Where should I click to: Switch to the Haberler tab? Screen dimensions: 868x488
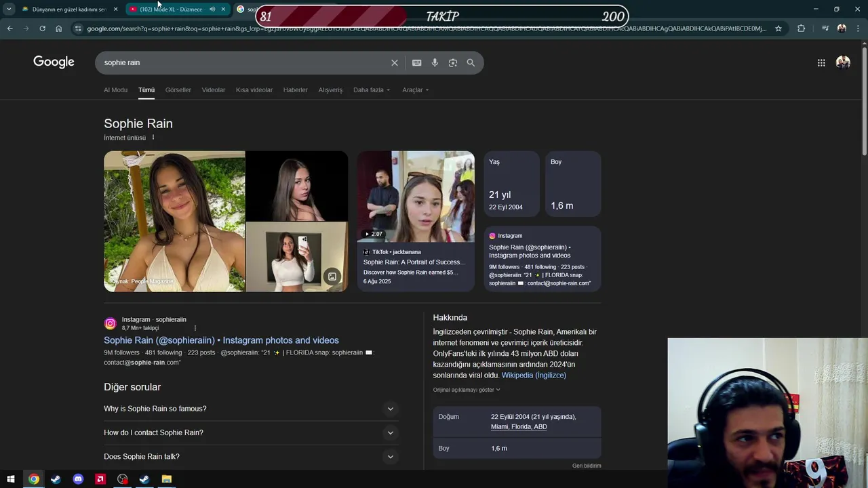click(x=296, y=90)
